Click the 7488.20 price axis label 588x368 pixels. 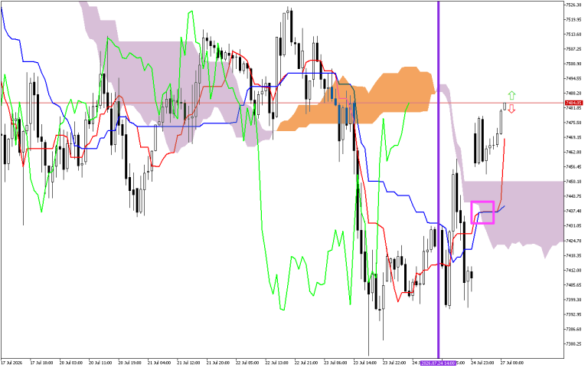[574, 93]
